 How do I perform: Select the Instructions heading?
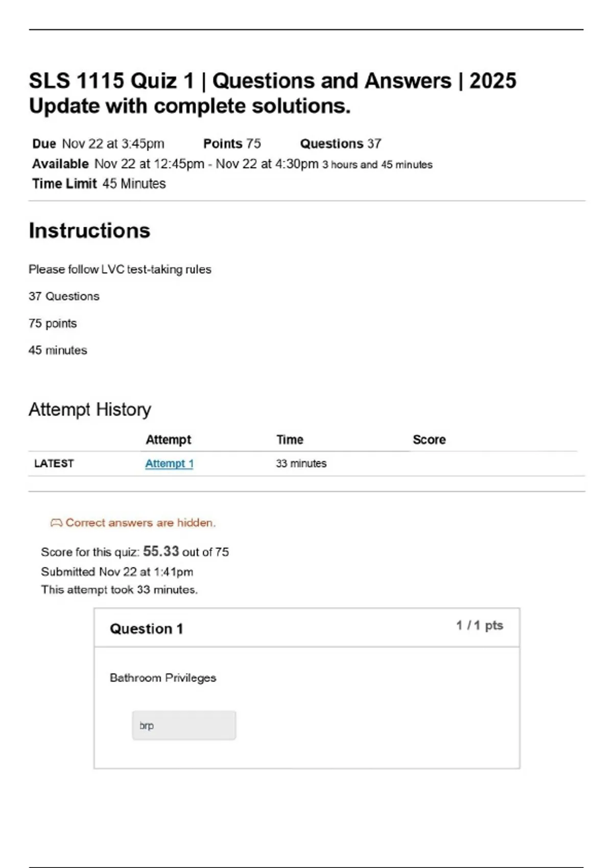[89, 231]
